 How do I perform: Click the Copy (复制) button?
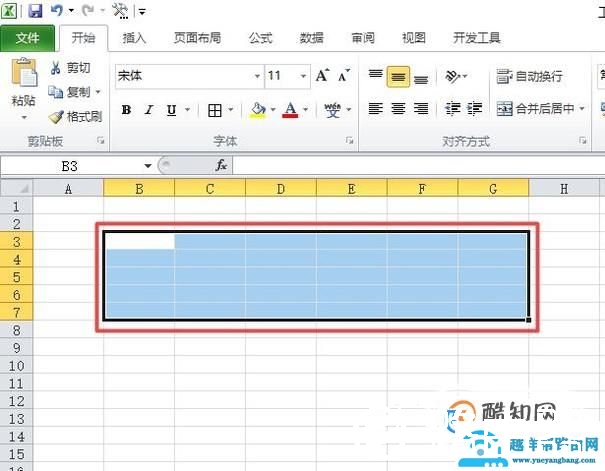pyautogui.click(x=69, y=92)
